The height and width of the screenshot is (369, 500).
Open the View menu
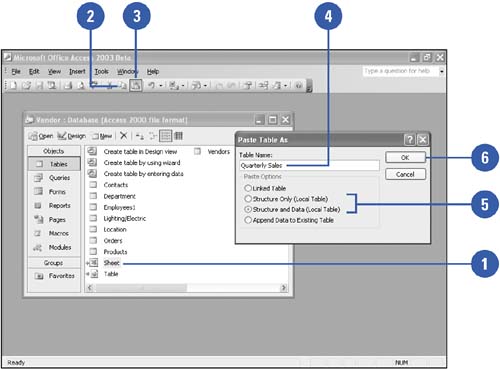tap(54, 71)
